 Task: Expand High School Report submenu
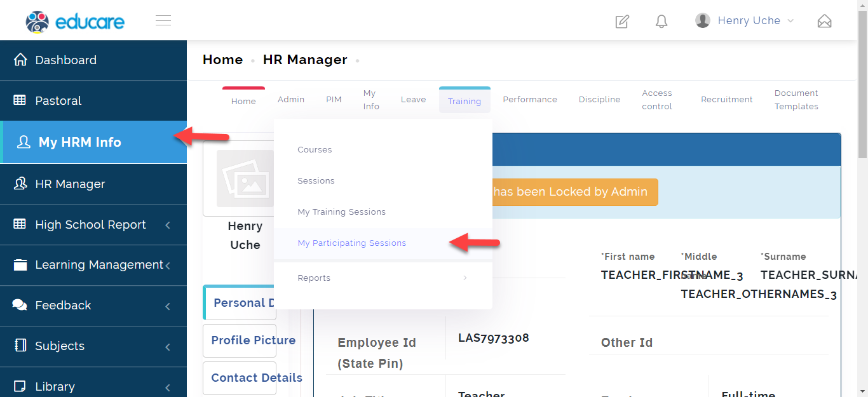[168, 225]
